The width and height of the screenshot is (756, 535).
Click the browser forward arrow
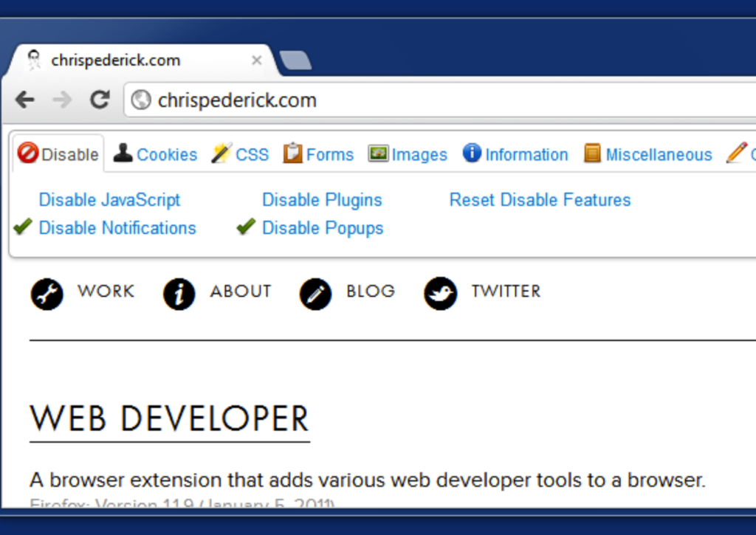pos(62,100)
